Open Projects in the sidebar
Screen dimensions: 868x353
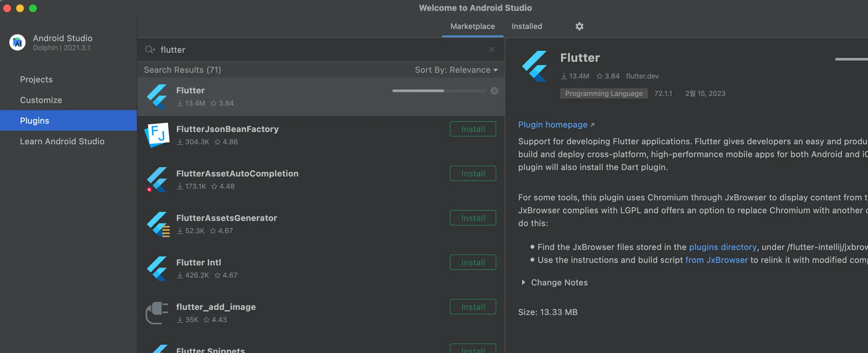pos(36,80)
